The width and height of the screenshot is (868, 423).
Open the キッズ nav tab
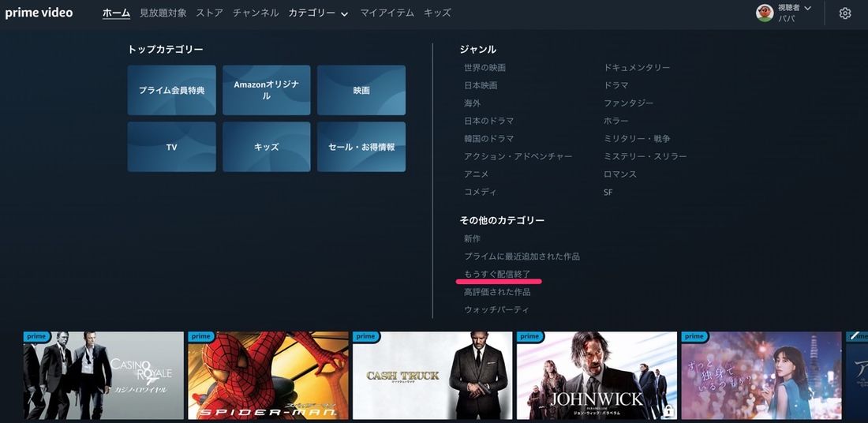coord(437,13)
